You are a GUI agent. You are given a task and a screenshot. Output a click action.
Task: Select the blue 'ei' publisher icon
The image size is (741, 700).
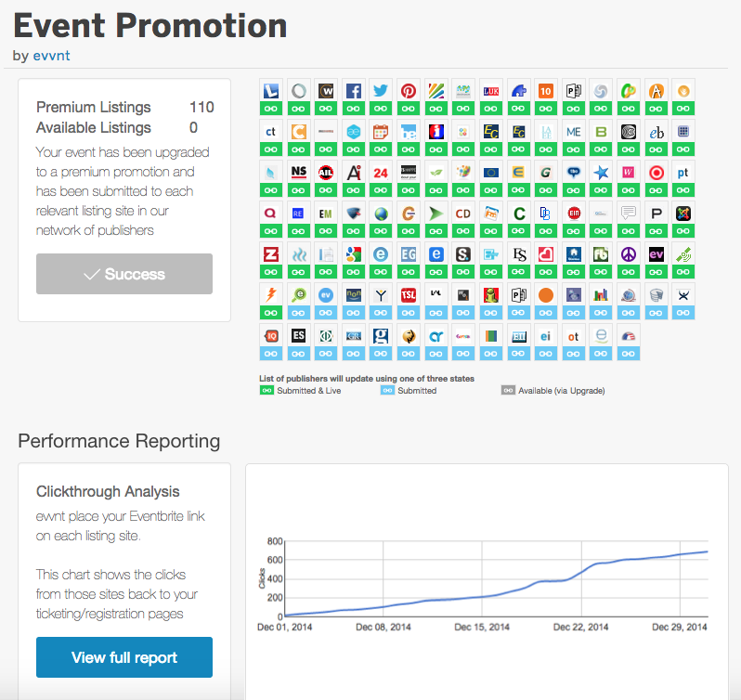click(546, 336)
